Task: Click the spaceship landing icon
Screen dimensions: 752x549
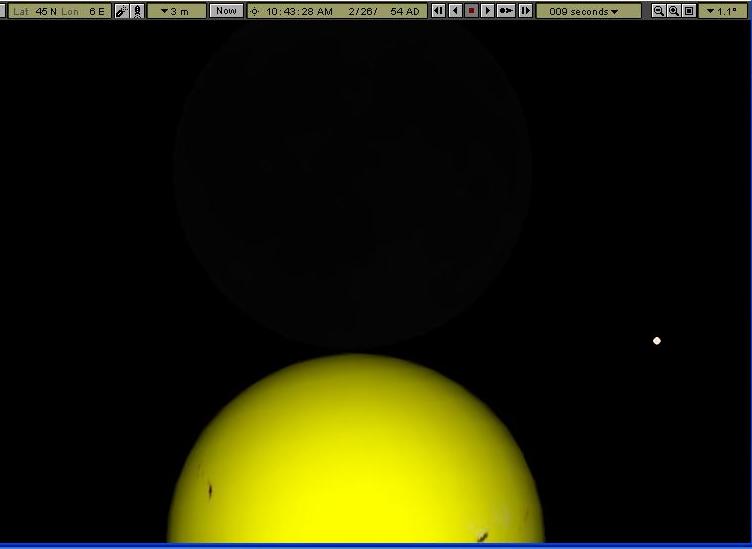Action: pyautogui.click(x=122, y=11)
